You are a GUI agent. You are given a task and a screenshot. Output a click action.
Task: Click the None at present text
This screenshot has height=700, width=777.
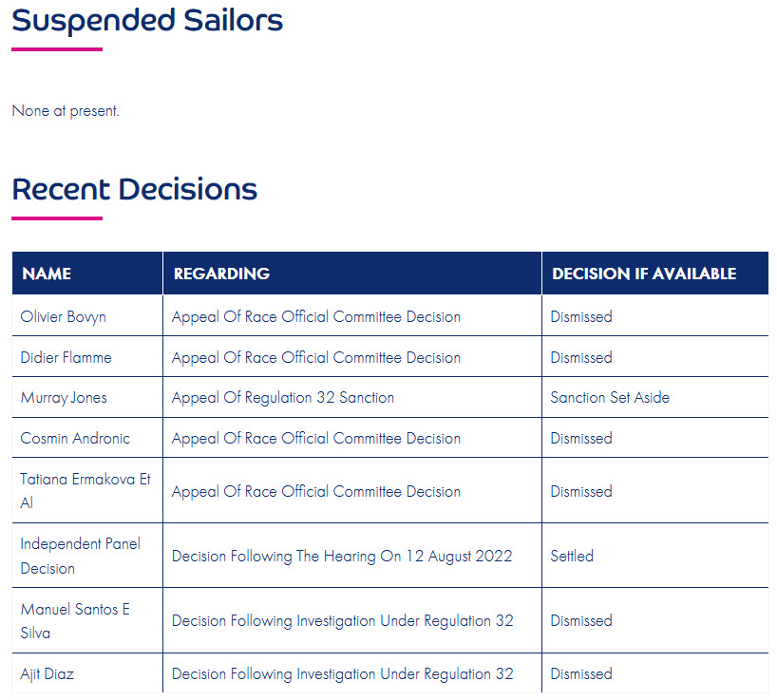click(x=66, y=110)
